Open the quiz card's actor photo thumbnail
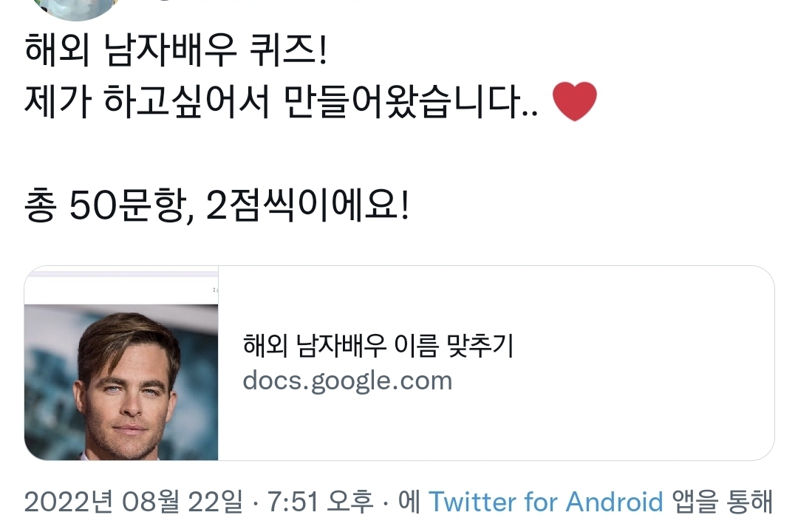Image resolution: width=798 pixels, height=532 pixels. click(121, 381)
